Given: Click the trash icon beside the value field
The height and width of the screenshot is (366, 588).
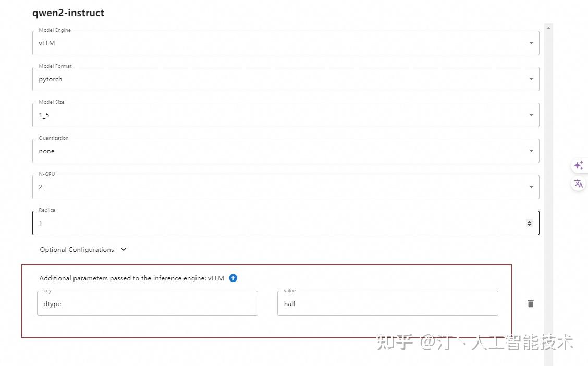Looking at the screenshot, I should click(x=530, y=303).
